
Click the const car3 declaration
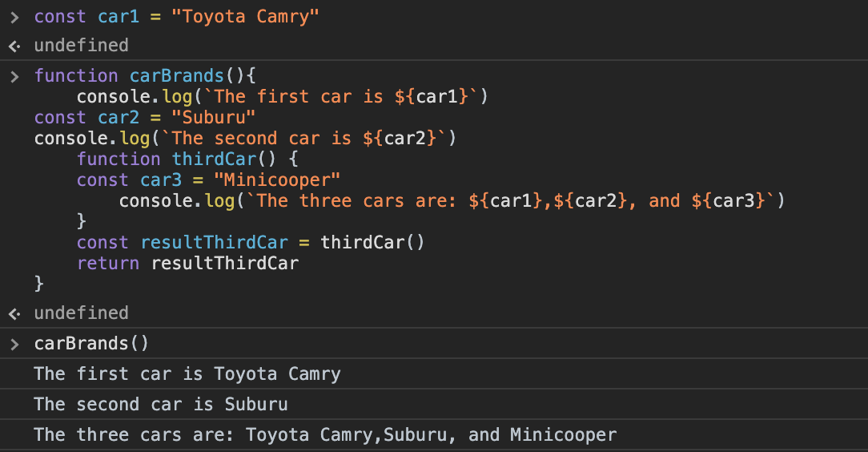[209, 180]
